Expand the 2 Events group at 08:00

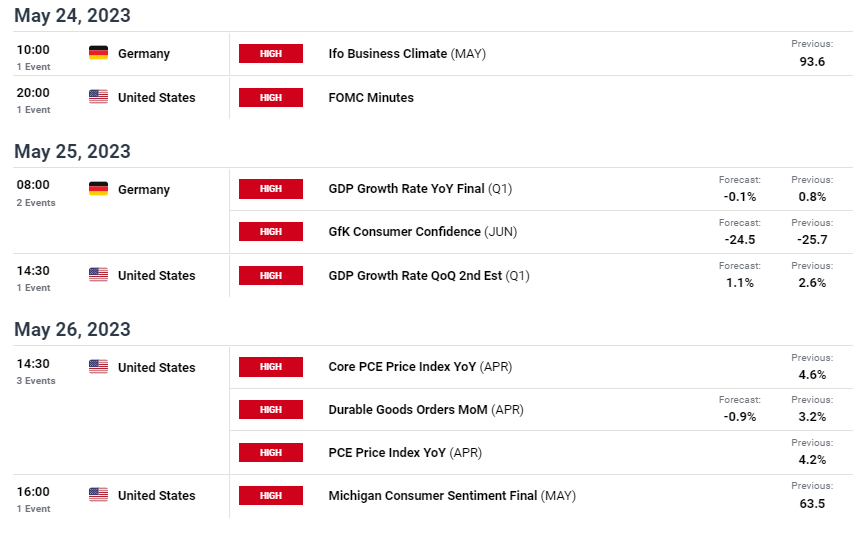[36, 202]
